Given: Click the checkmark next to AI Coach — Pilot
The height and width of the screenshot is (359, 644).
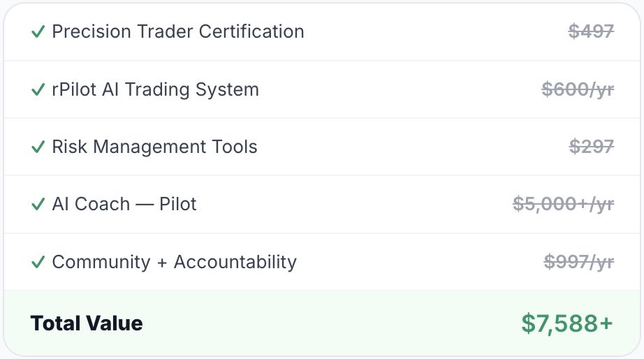Looking at the screenshot, I should pos(38,205).
